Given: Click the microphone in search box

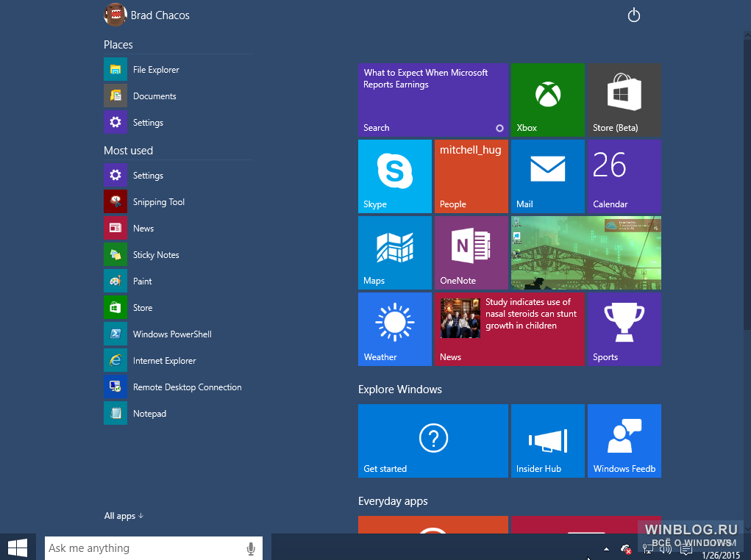Looking at the screenshot, I should pos(251,548).
